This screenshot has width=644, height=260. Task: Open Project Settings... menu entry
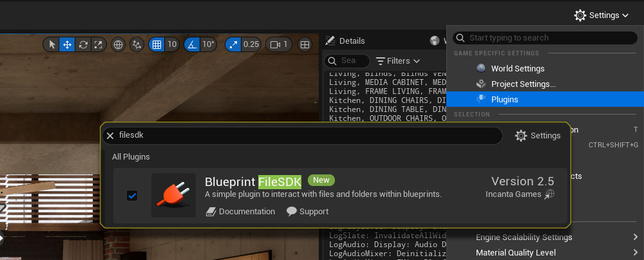pos(545,84)
